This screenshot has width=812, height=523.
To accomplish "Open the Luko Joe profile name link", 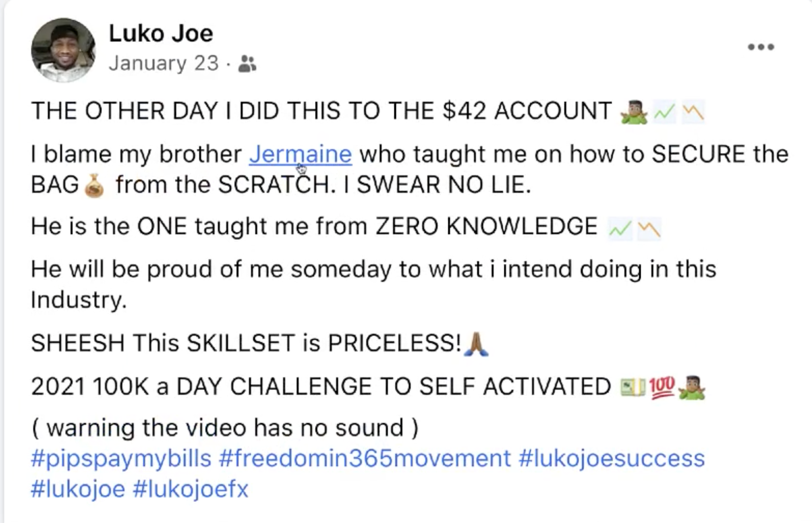I will pyautogui.click(x=161, y=34).
